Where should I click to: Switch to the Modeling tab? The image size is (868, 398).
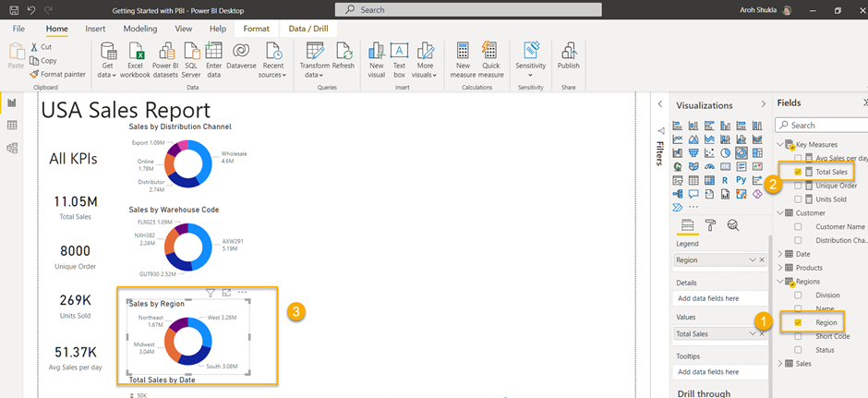(x=140, y=29)
